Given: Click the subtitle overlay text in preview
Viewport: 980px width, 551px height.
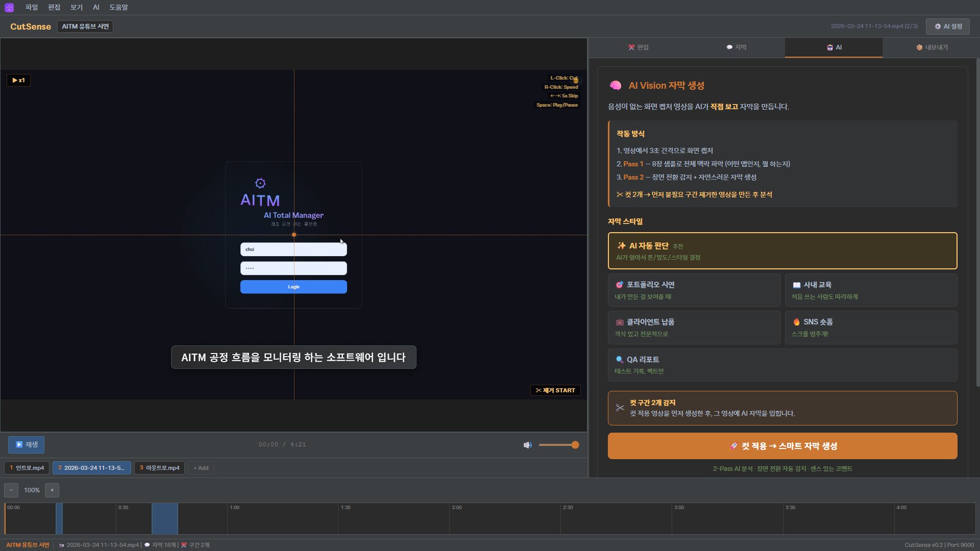Looking at the screenshot, I should (293, 357).
